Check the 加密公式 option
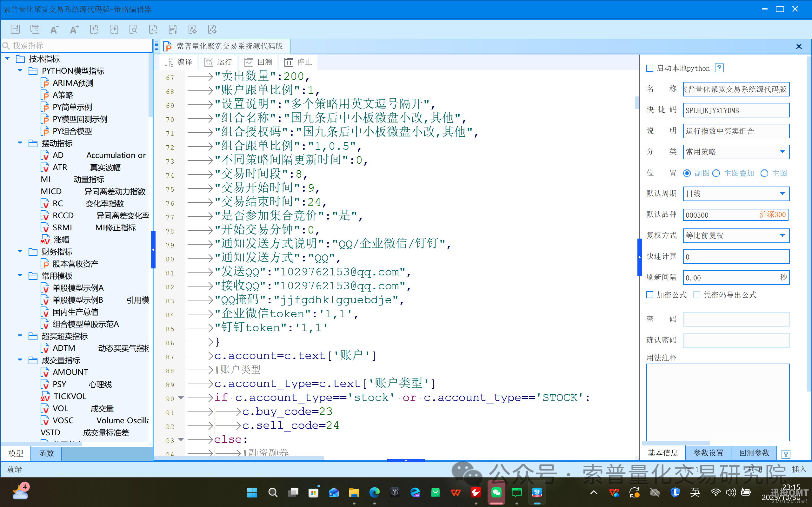This screenshot has width=812, height=507. tap(650, 295)
